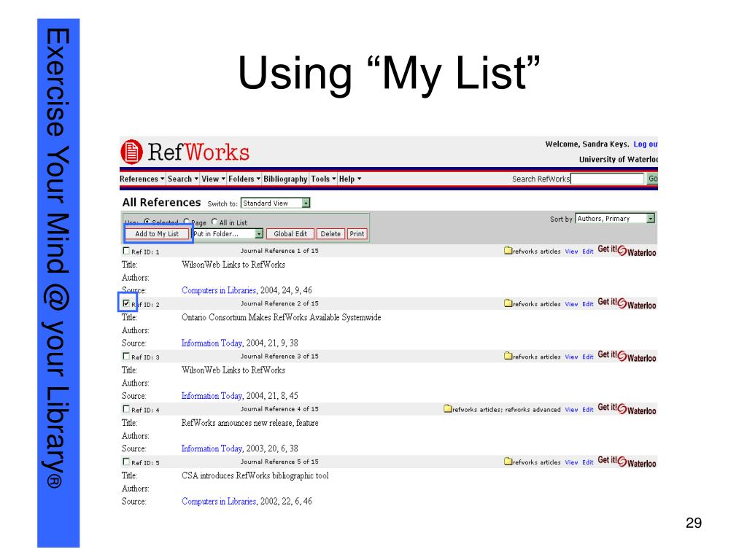
Task: Click View link for Ref ID 3
Action: [571, 357]
